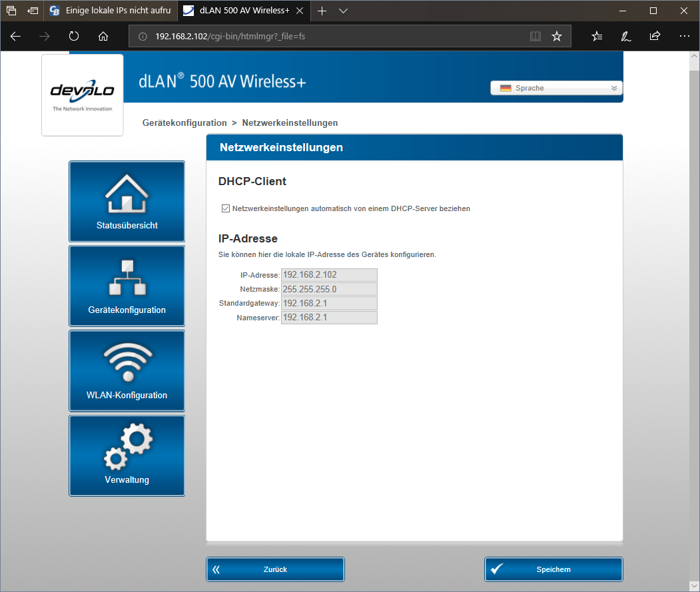Click the Standardgateway input field
700x592 pixels.
click(329, 303)
